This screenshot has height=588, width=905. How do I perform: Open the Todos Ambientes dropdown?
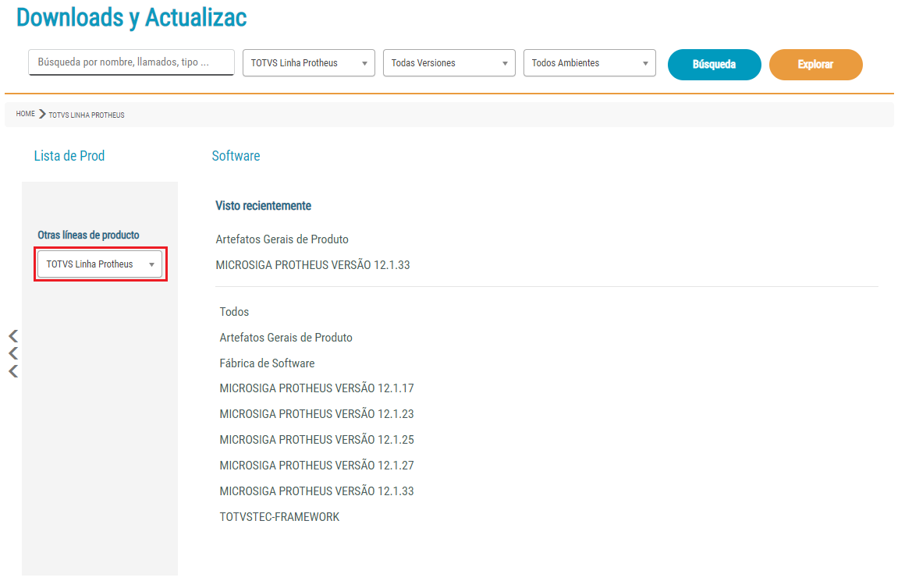(589, 63)
